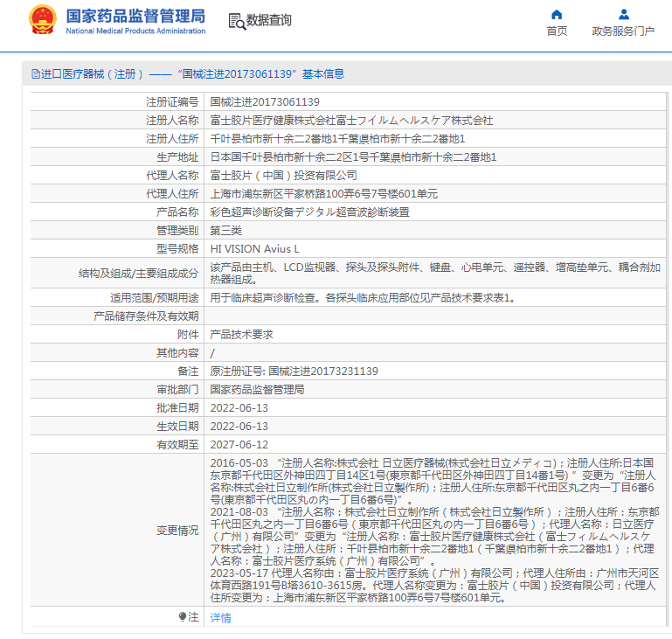This screenshot has height=639, width=672.
Task: Click the 其他内容 label
Action: point(177,352)
